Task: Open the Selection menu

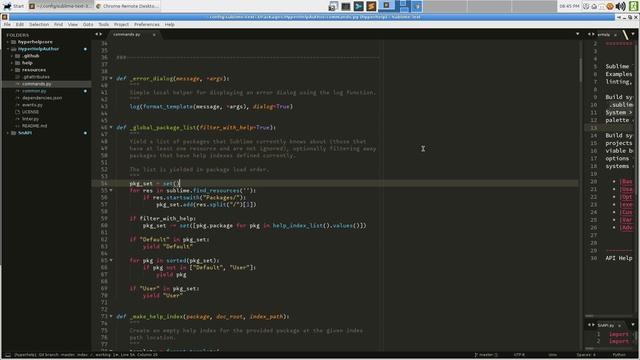Action: point(39,24)
